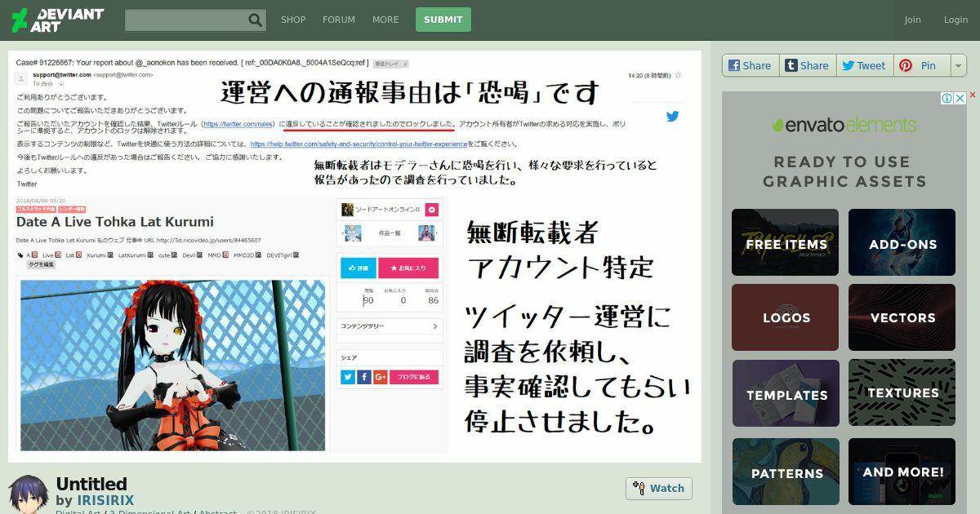Open the Abstract category link
The width and height of the screenshot is (980, 514).
(217, 512)
